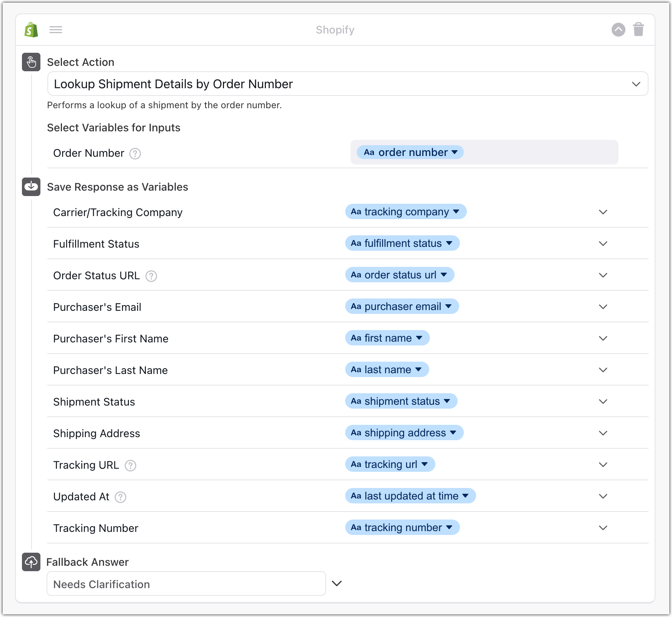The height and width of the screenshot is (617, 672).
Task: Collapse the Shopify block with up-arrow icon
Action: [618, 30]
